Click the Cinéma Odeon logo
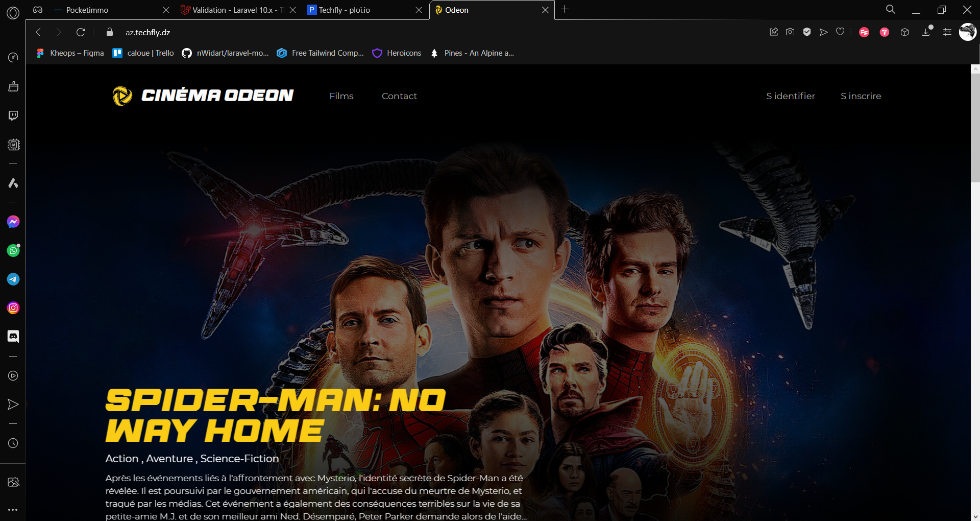This screenshot has width=980, height=521. (x=203, y=96)
